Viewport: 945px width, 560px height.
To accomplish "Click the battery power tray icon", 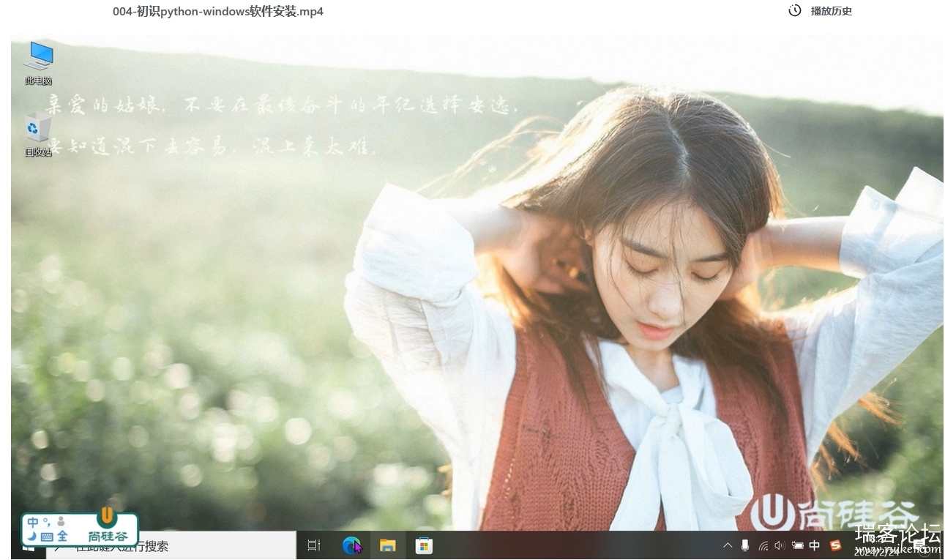I will [796, 545].
